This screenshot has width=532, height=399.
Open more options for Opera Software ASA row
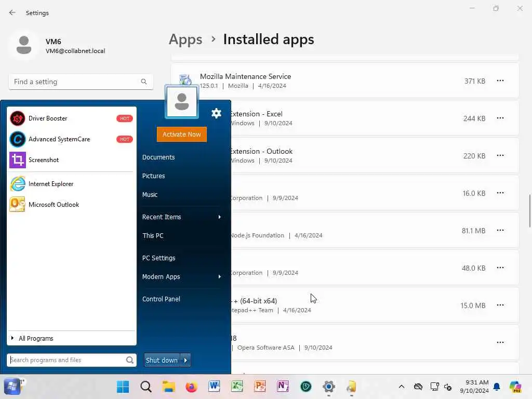click(500, 342)
